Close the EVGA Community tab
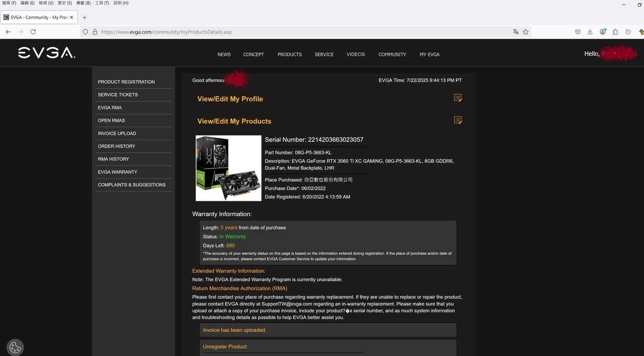Viewport: 644px width, 356px height. pyautogui.click(x=71, y=17)
